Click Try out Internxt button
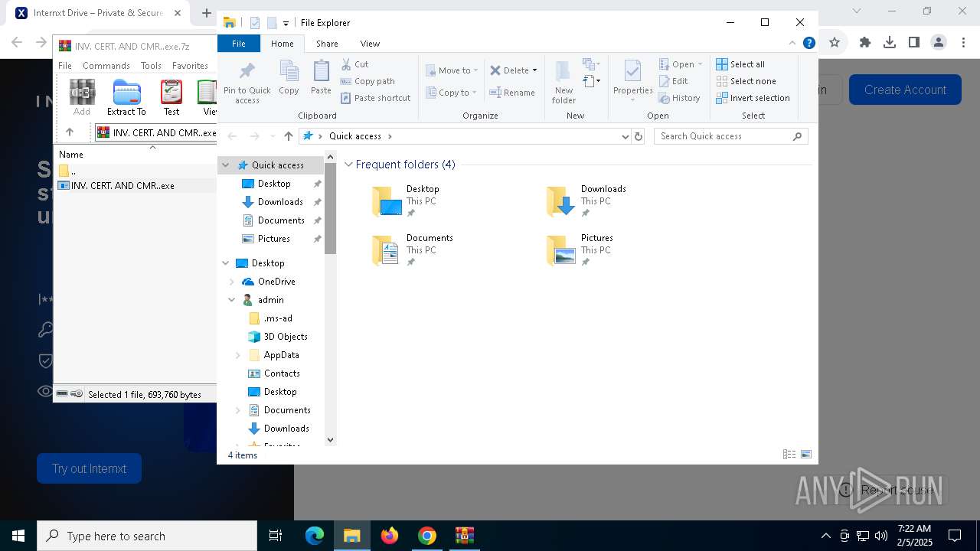The width and height of the screenshot is (980, 551). coord(89,468)
